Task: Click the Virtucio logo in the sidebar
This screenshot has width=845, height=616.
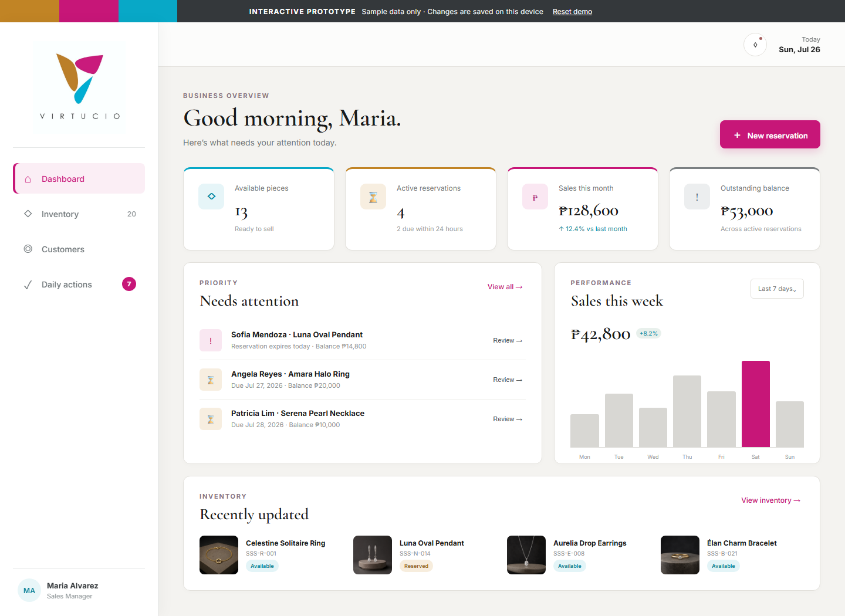Action: pyautogui.click(x=79, y=86)
